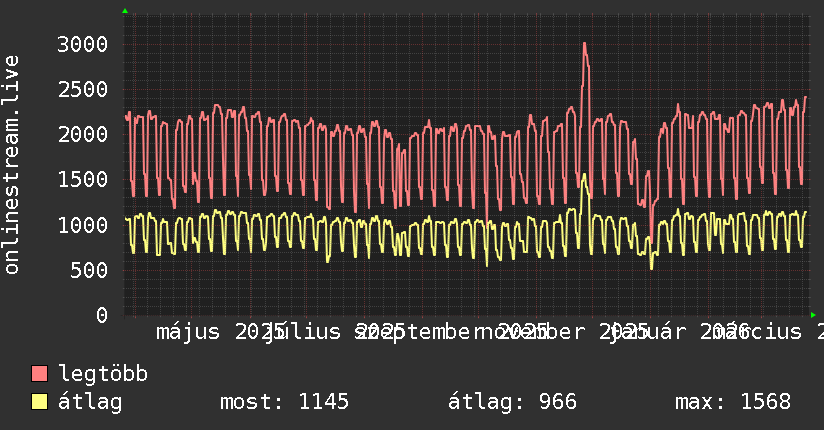
Task: Click the 500 y-axis label
Action: coord(89,270)
